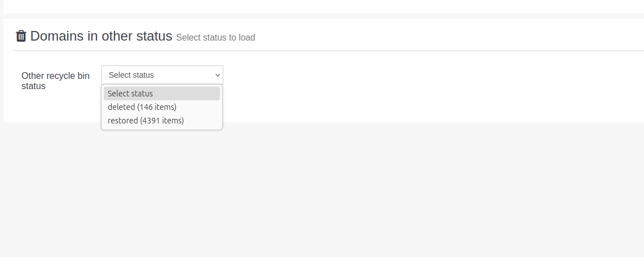Click the trash can icon beside Domains heading
This screenshot has width=644, height=279.
[21, 36]
